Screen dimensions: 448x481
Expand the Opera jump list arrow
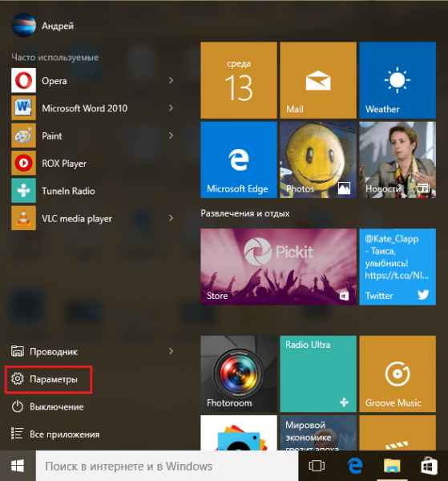[x=171, y=80]
